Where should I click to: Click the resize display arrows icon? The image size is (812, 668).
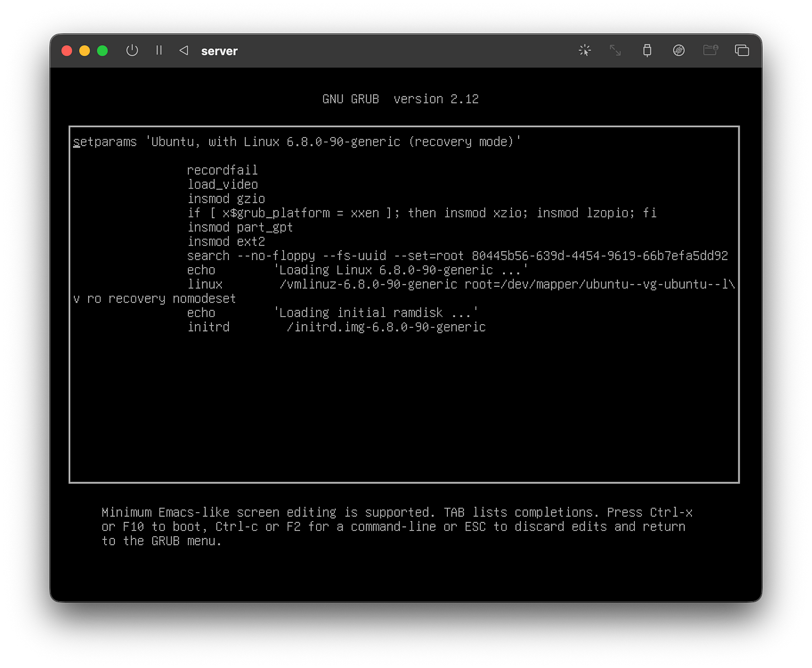[615, 51]
